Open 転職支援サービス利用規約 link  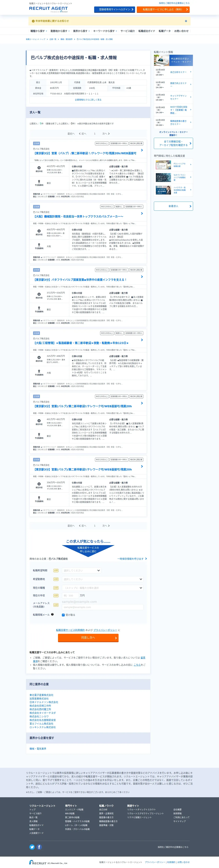click(70, 630)
